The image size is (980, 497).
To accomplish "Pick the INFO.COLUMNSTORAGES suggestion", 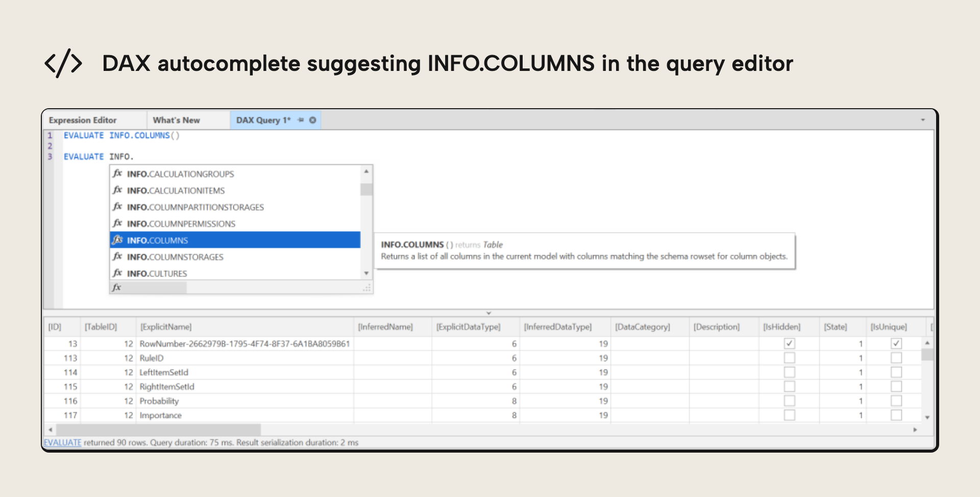I will (235, 257).
